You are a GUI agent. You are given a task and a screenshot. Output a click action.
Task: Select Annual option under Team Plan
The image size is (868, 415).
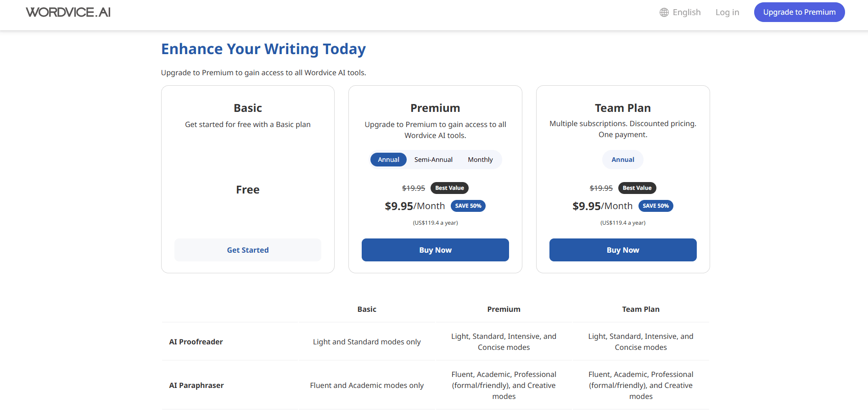tap(622, 160)
